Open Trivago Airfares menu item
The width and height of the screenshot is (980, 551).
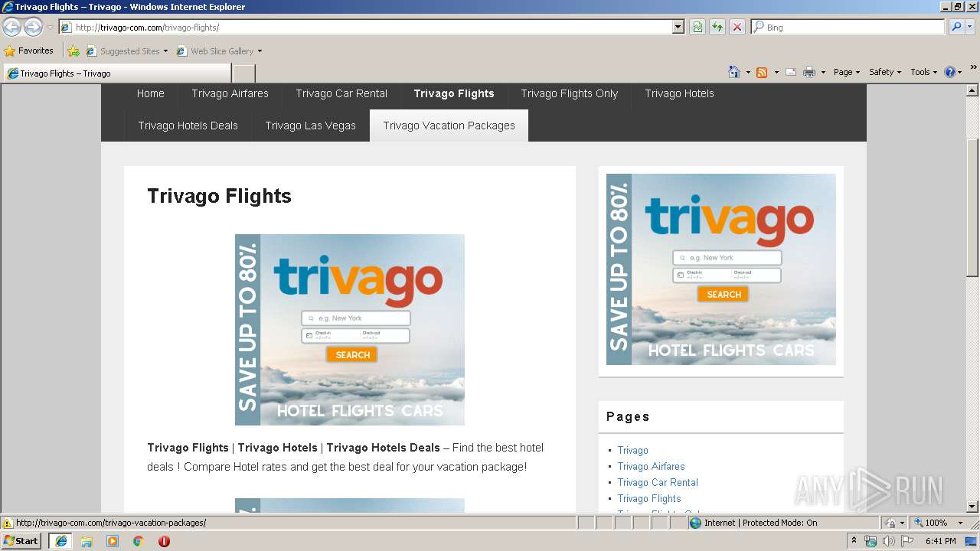tap(230, 93)
